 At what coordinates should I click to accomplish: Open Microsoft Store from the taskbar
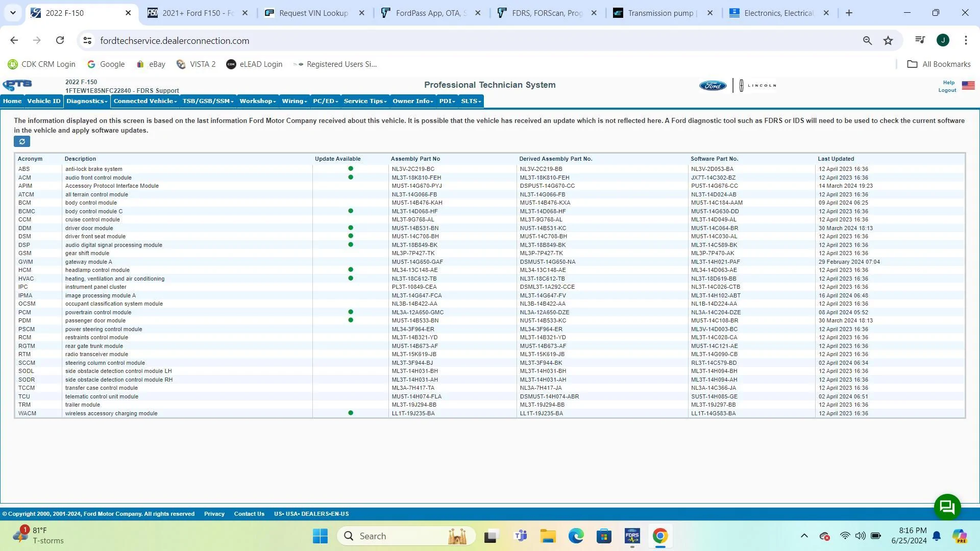[604, 536]
